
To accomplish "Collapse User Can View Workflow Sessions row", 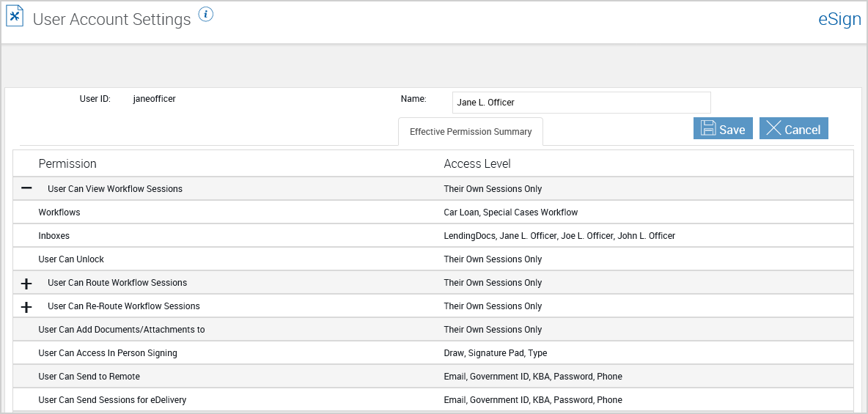I will pos(26,189).
